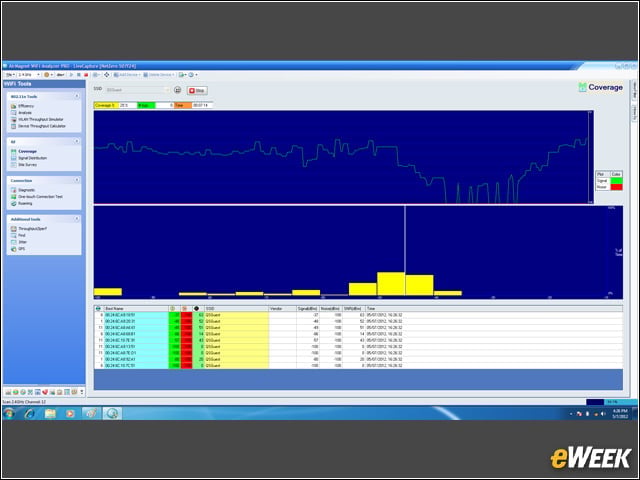Viewport: 640px width, 480px height.
Task: Open the help icon dropdown in the toolbar
Action: [193, 75]
